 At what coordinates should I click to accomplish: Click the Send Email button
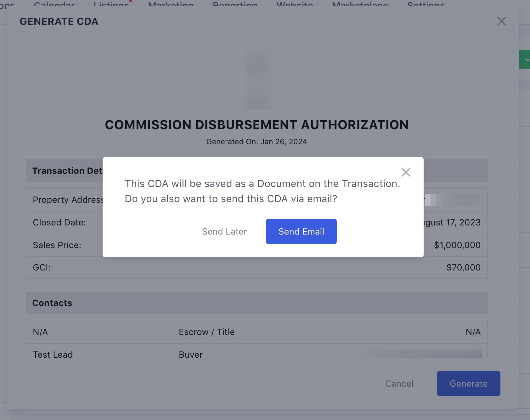click(x=301, y=231)
